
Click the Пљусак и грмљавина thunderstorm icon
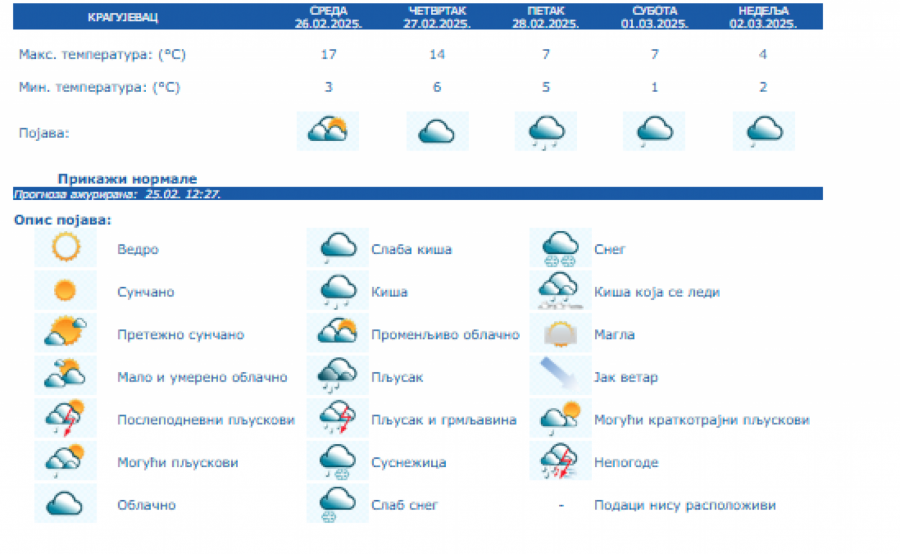[x=338, y=419]
